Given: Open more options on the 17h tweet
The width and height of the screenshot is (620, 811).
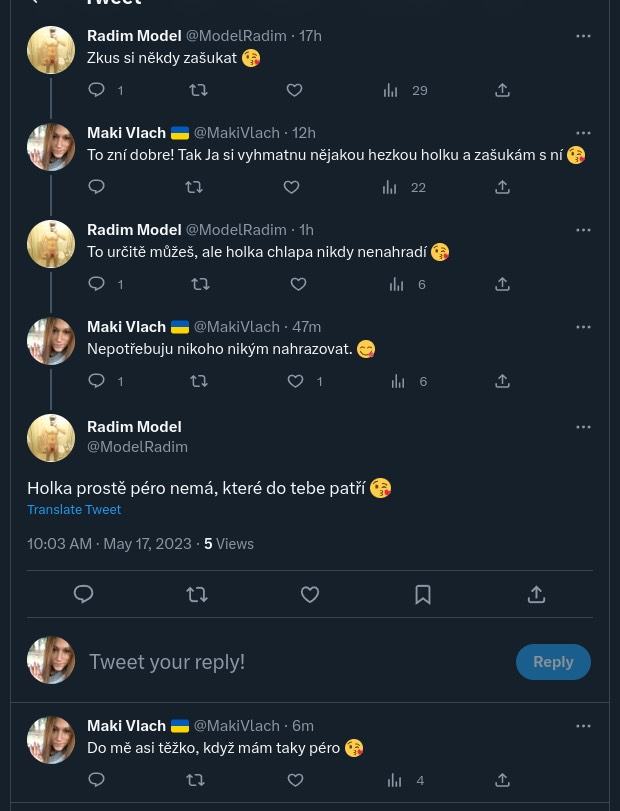Looking at the screenshot, I should pos(583,36).
